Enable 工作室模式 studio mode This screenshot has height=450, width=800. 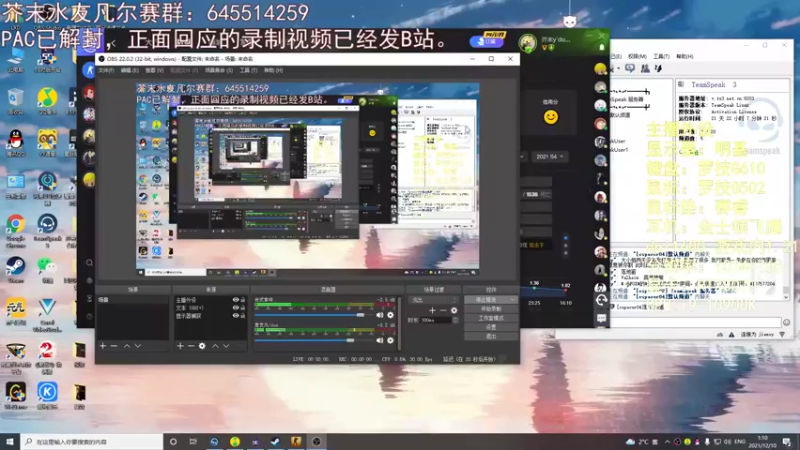pyautogui.click(x=491, y=318)
